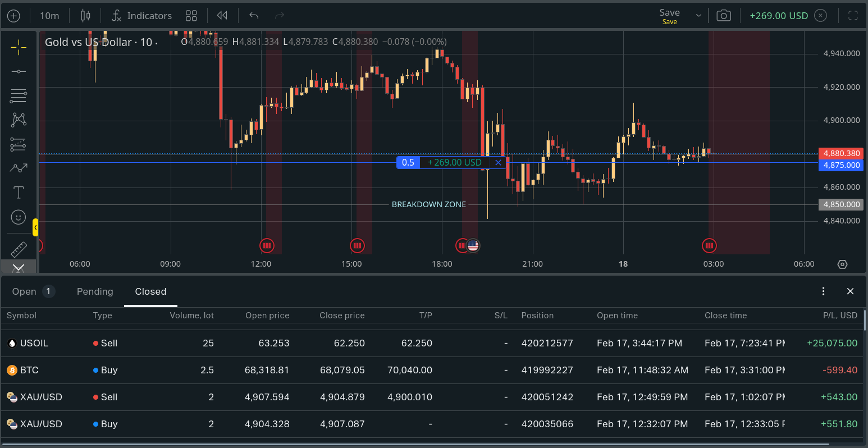Click the economic event marker near 12:00
The width and height of the screenshot is (868, 448).
[267, 245]
